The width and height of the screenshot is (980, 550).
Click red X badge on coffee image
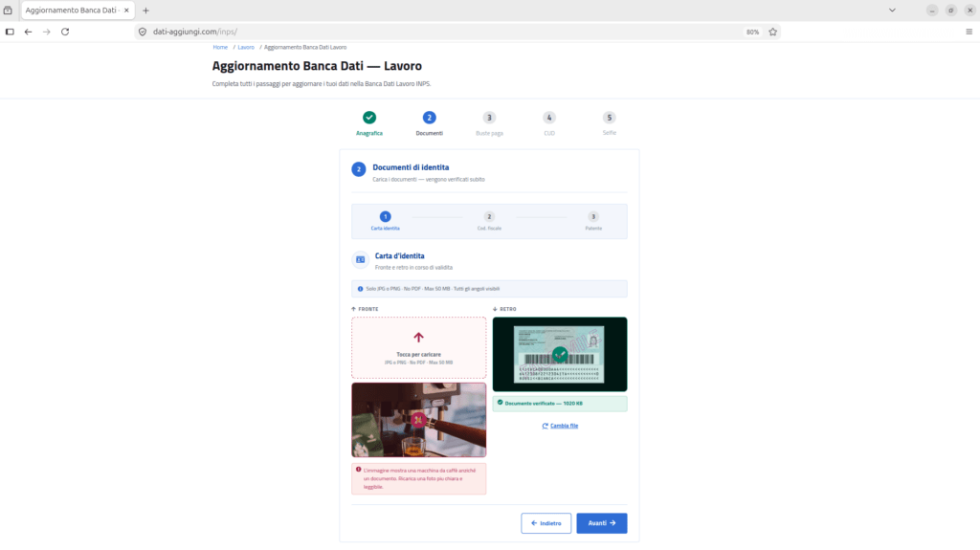[x=419, y=420]
